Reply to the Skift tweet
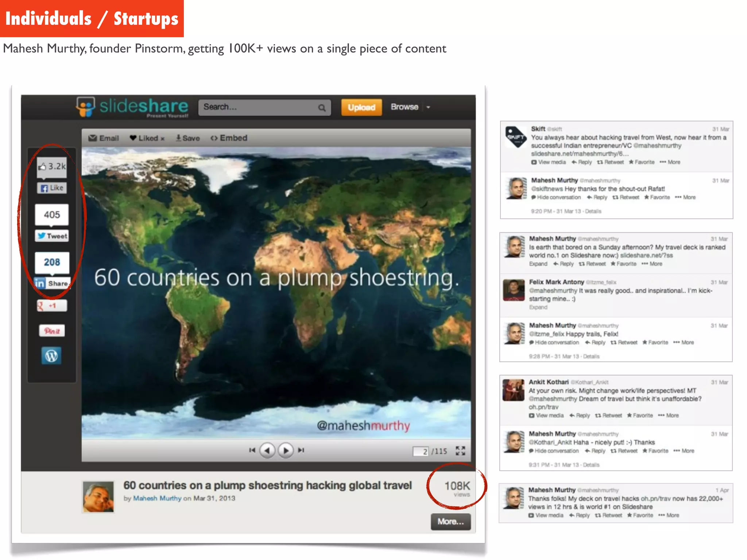 coord(582,162)
